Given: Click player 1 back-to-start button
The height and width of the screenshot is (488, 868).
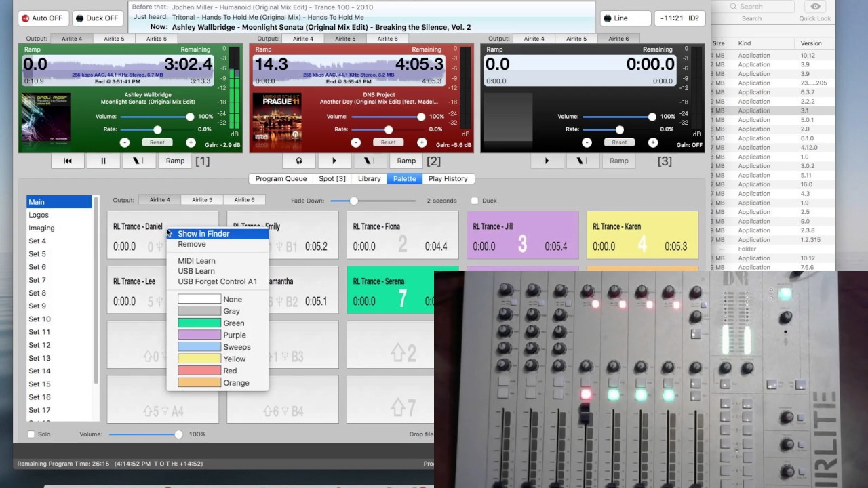Looking at the screenshot, I should coord(68,161).
